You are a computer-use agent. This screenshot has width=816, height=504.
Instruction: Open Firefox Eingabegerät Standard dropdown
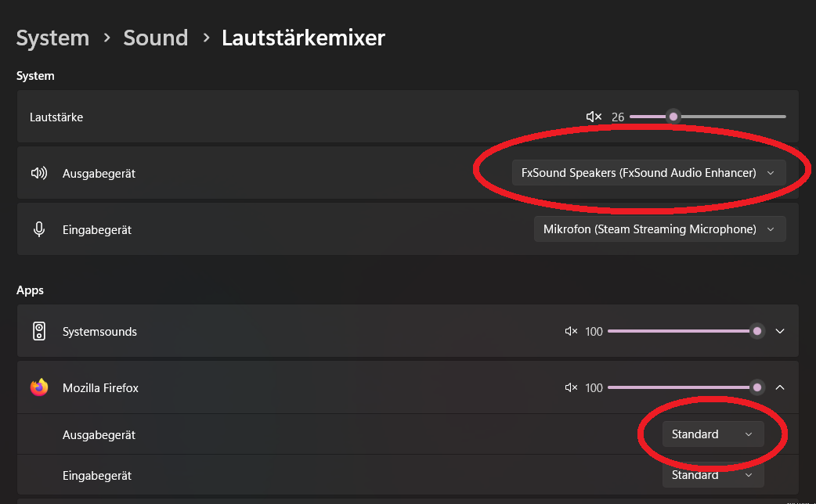point(712,475)
